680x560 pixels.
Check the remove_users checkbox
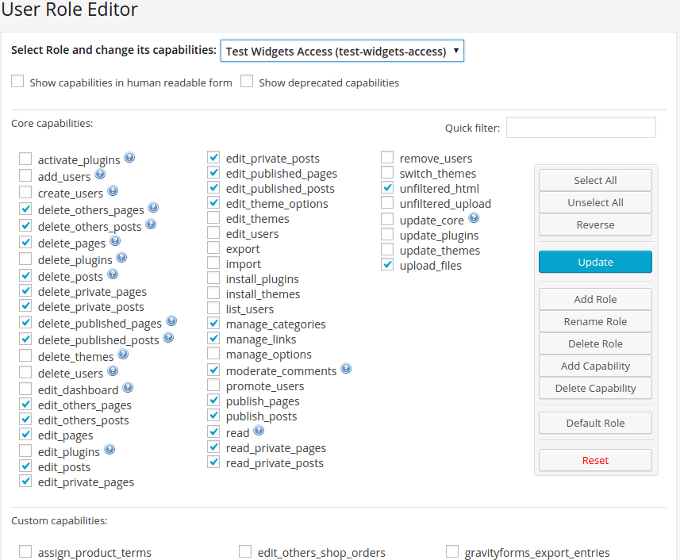click(x=387, y=157)
